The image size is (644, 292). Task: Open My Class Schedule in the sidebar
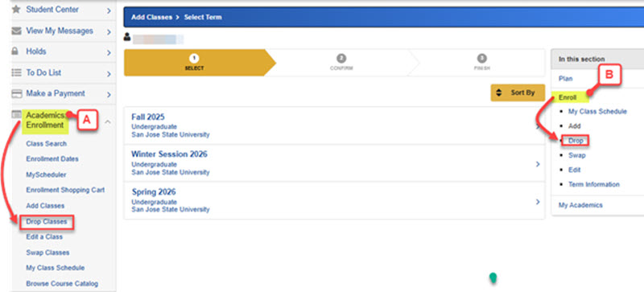point(56,268)
